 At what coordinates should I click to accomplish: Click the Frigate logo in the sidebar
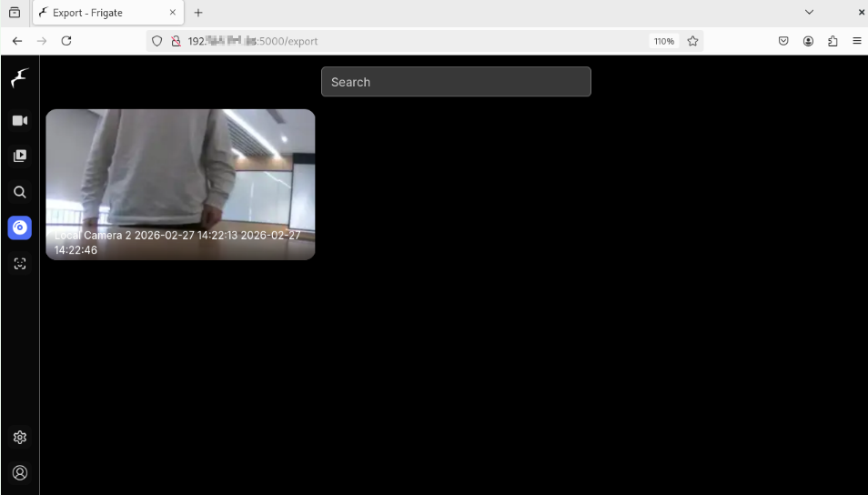point(19,79)
